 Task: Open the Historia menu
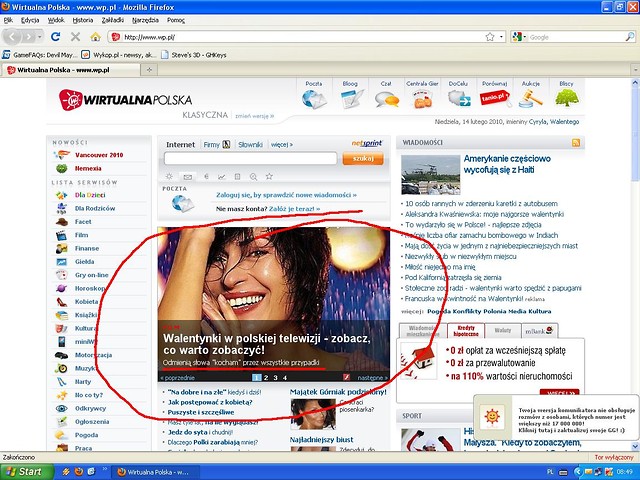tap(83, 20)
